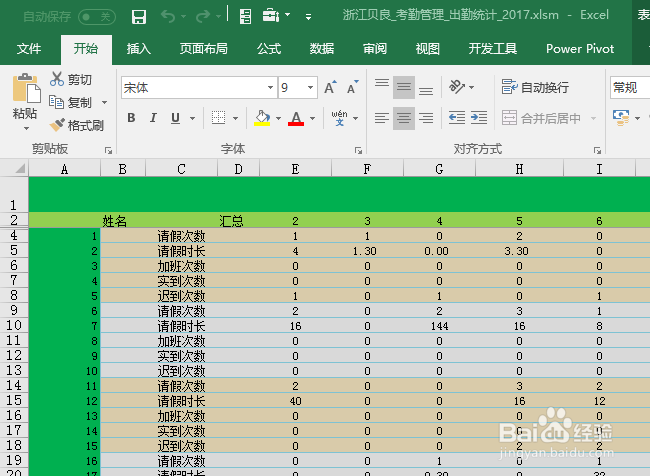Click the 合并后居中 merge and center button

pyautogui.click(x=541, y=119)
